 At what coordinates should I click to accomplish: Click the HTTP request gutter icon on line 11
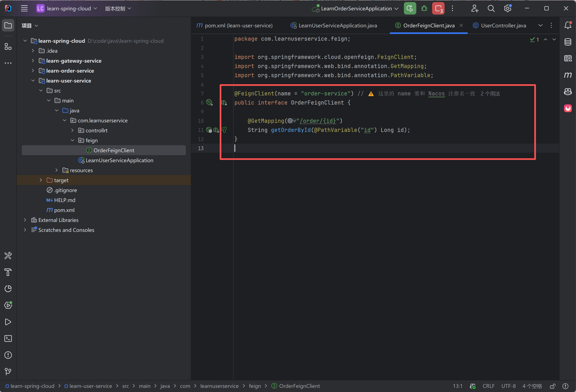pos(224,130)
